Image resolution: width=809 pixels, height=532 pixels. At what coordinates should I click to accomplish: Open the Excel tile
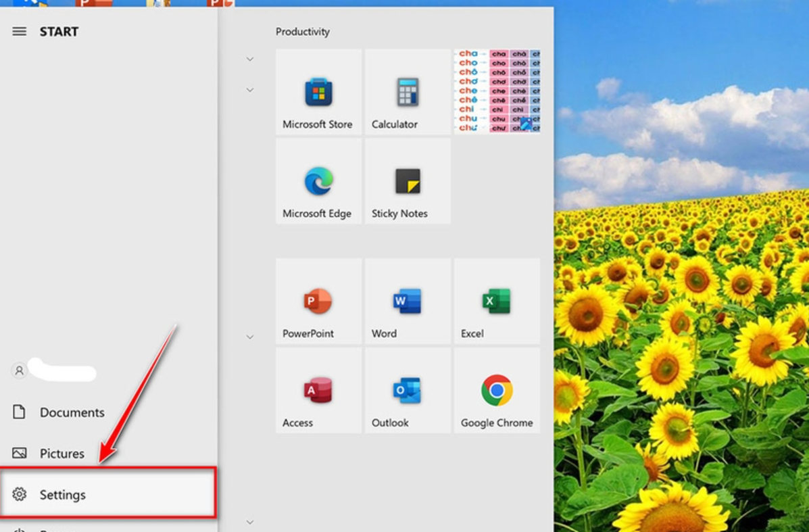pyautogui.click(x=497, y=301)
